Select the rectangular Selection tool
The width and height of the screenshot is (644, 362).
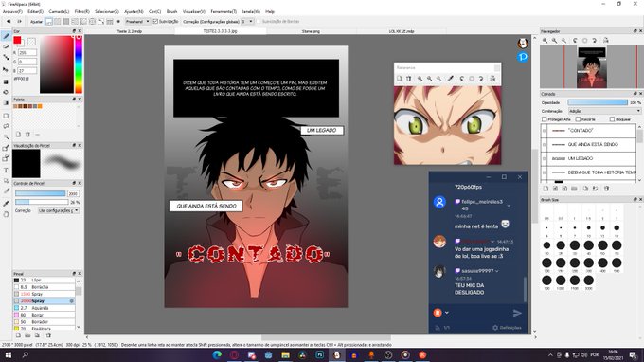pyautogui.click(x=6, y=116)
